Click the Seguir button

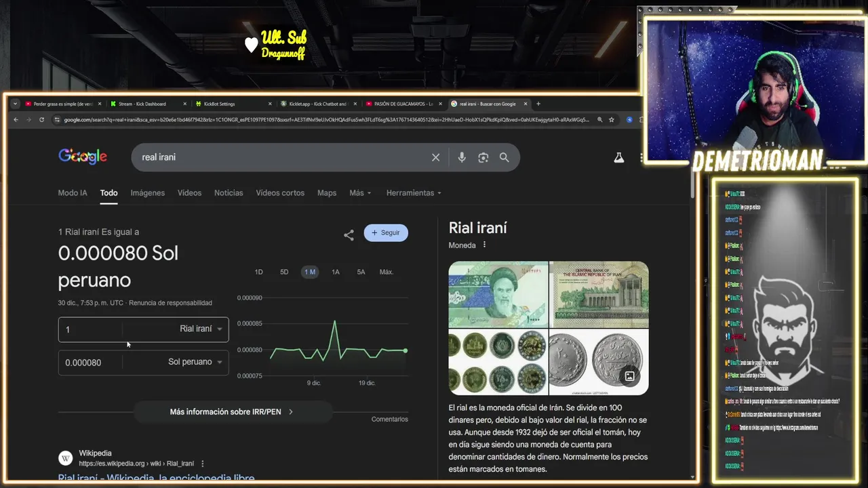(386, 232)
